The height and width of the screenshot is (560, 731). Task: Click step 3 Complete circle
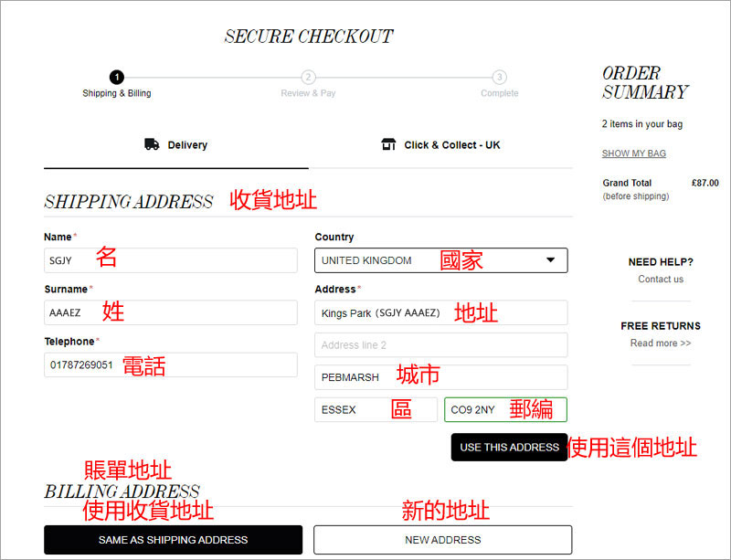pyautogui.click(x=499, y=78)
